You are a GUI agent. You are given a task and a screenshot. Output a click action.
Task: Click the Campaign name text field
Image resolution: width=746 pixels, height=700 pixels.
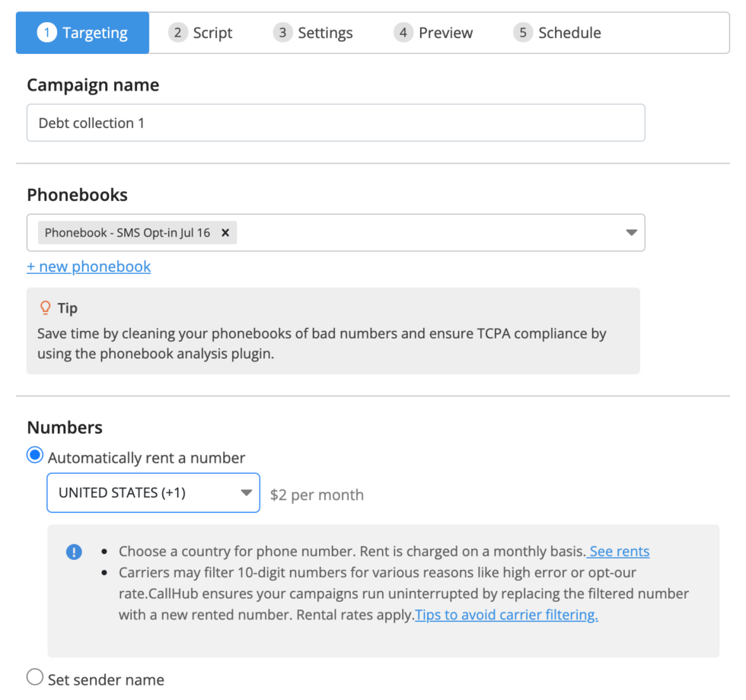click(x=336, y=123)
